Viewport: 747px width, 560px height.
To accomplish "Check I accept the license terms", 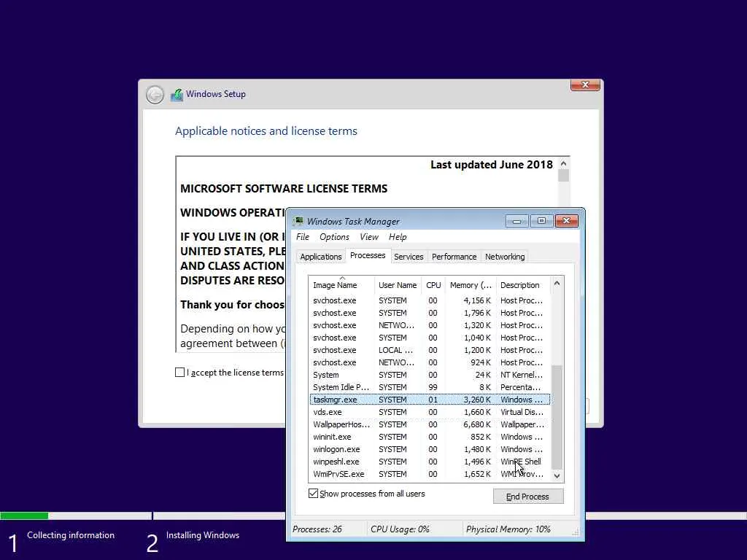I will click(x=179, y=373).
